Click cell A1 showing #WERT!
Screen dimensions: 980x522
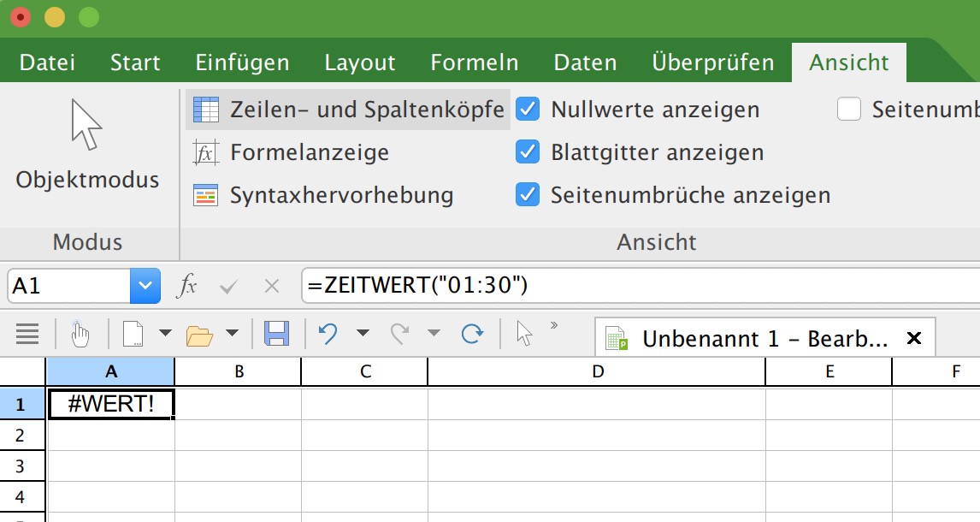[111, 404]
